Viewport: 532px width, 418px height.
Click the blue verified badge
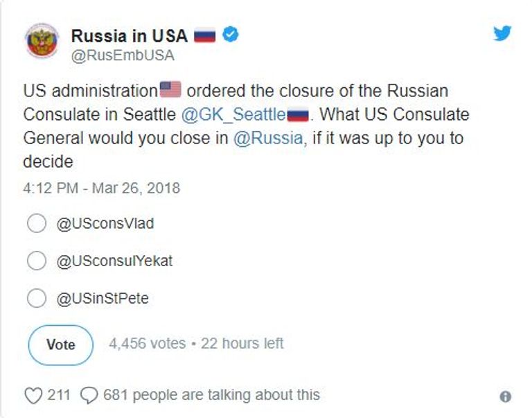(x=230, y=34)
